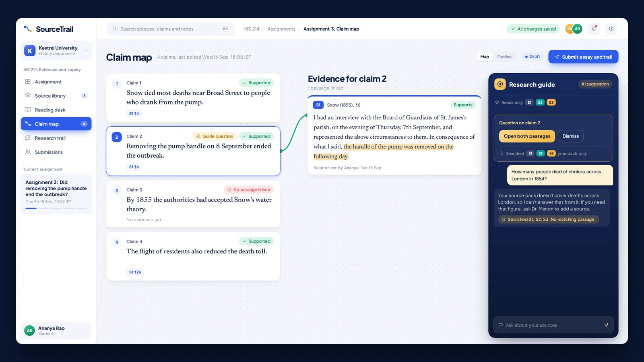This screenshot has width=644, height=362.
Task: Open the Assignment 3 current assignment card
Action: (56, 194)
